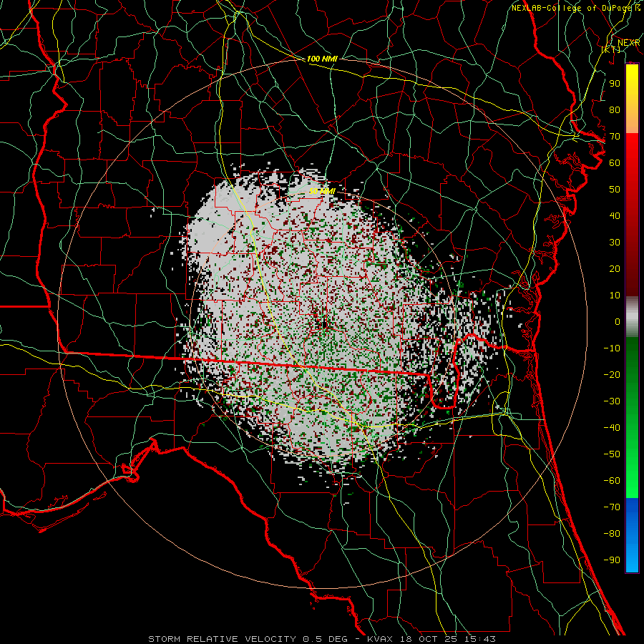
Task: Click the -40 value on velocity scale
Action: (x=612, y=428)
